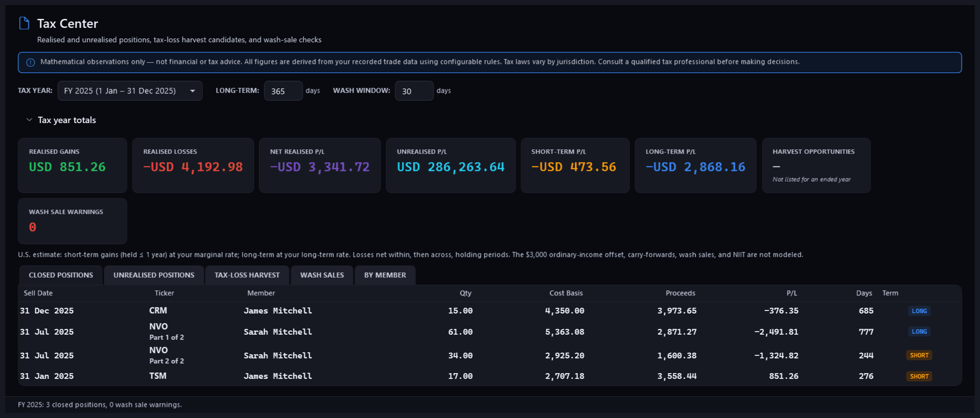Screen dimensions: 980x418
Task: Collapse the Tax year totals section
Action: [29, 120]
